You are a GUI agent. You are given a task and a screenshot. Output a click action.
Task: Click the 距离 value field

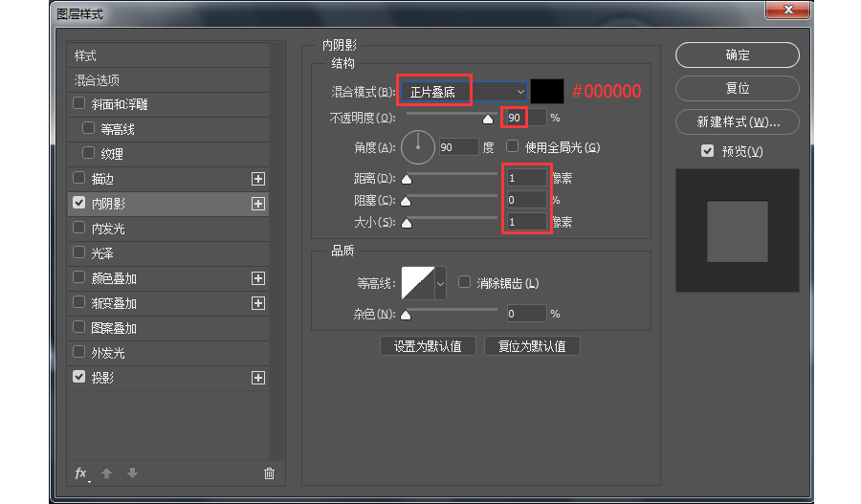(526, 178)
